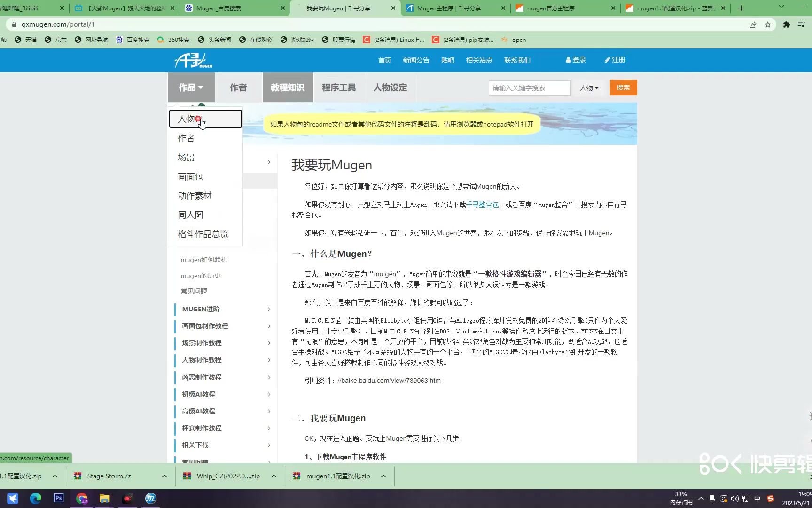Expand the 高级AI教程 sidebar section
The width and height of the screenshot is (812, 508).
click(226, 411)
